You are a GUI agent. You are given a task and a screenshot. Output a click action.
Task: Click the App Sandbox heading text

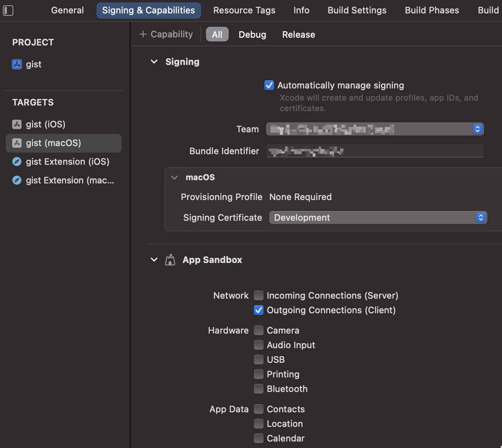pos(212,260)
